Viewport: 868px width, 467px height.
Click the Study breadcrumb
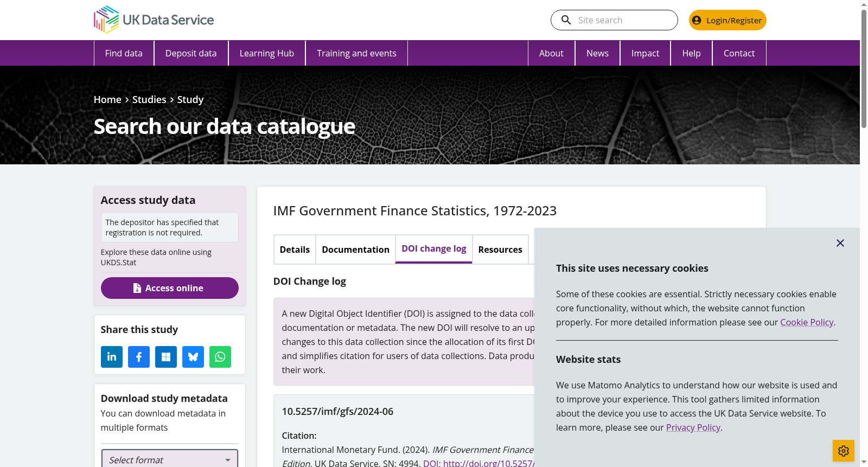click(x=190, y=100)
